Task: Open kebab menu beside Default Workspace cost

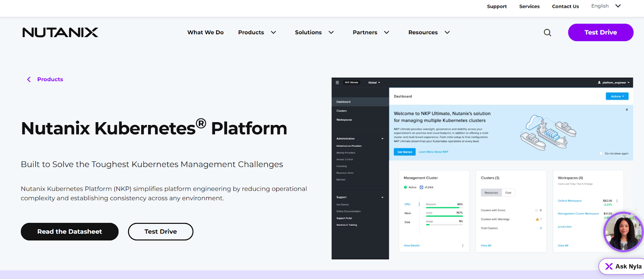Action: (x=617, y=201)
